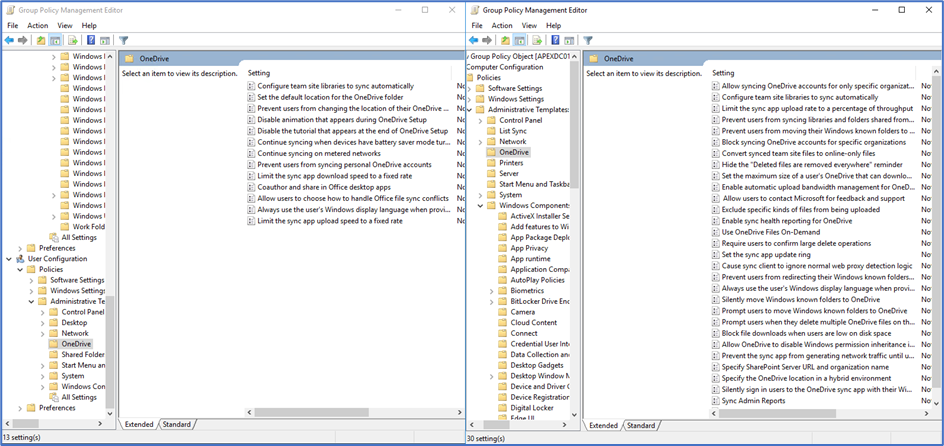Image resolution: width=944 pixels, height=446 pixels.
Task: Select OneDrive folder in right window tree
Action: pyautogui.click(x=515, y=152)
